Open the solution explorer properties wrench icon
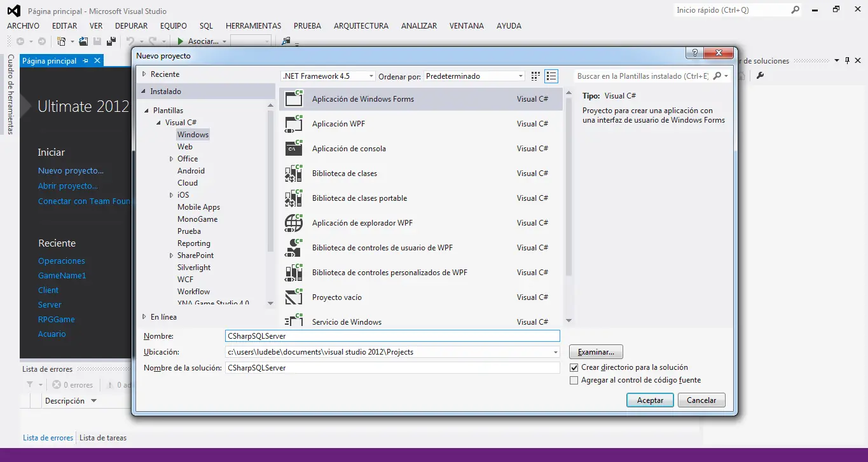The width and height of the screenshot is (868, 462). point(759,76)
